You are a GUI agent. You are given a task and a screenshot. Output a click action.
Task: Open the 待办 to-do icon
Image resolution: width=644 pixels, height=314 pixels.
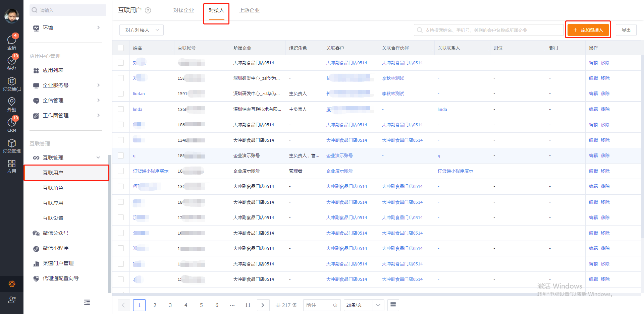(x=12, y=61)
